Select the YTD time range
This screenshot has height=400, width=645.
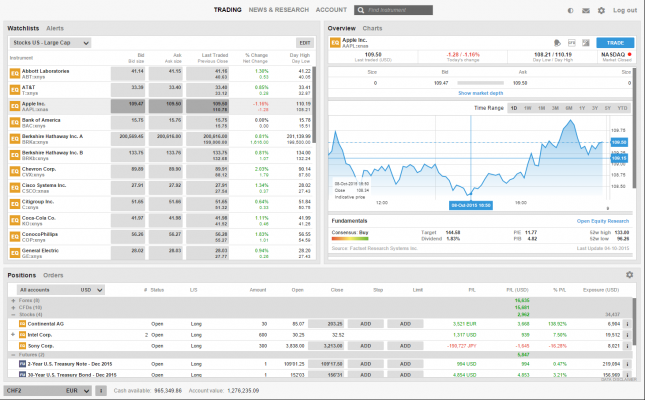click(622, 108)
